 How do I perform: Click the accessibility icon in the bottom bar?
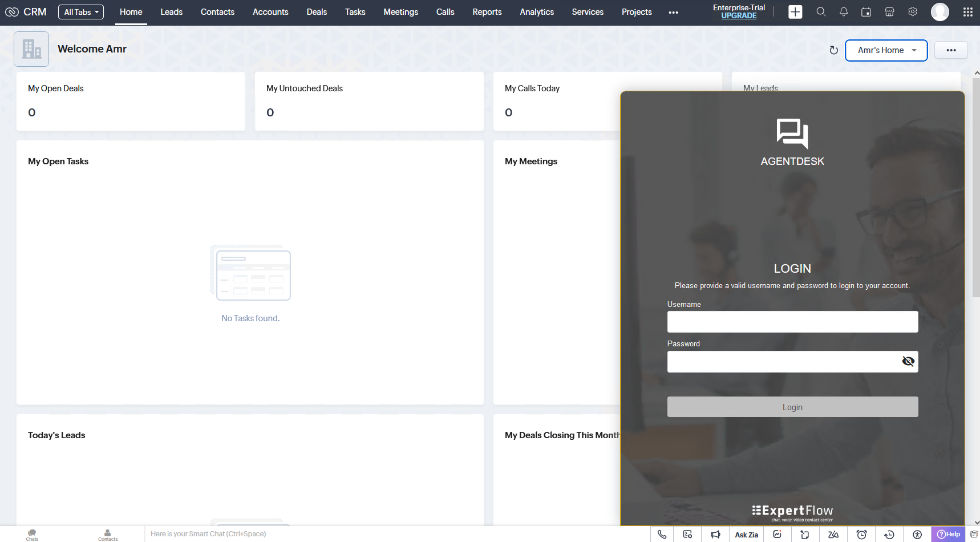(x=917, y=534)
